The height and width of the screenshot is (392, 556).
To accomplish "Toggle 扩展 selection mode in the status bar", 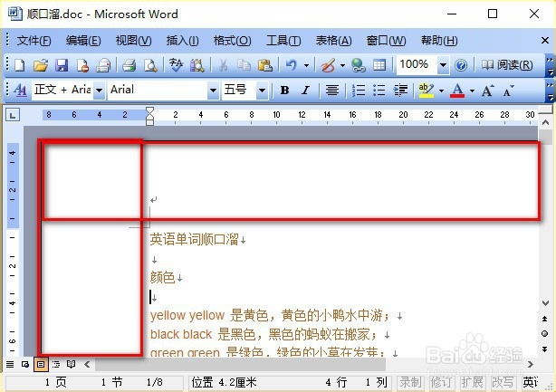I will tap(472, 382).
